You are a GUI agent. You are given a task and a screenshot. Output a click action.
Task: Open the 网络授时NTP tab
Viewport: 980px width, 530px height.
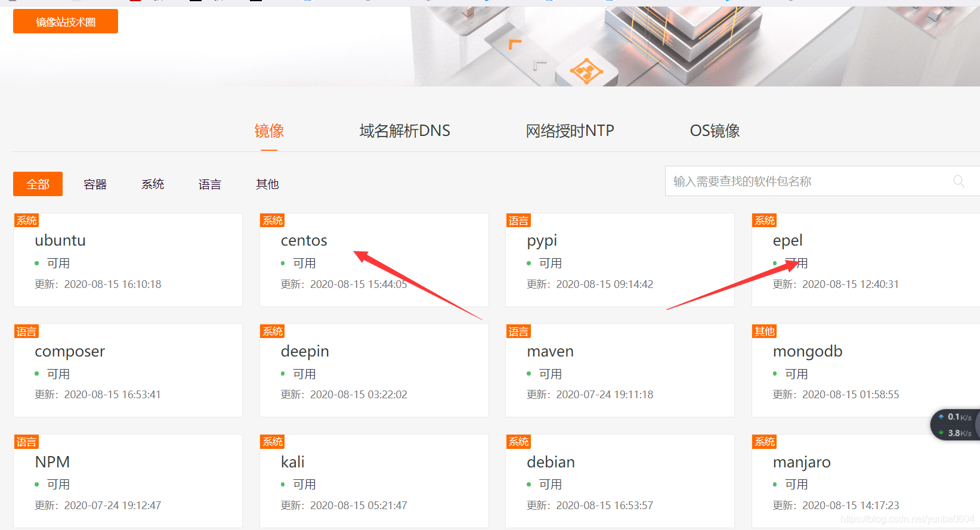click(570, 131)
